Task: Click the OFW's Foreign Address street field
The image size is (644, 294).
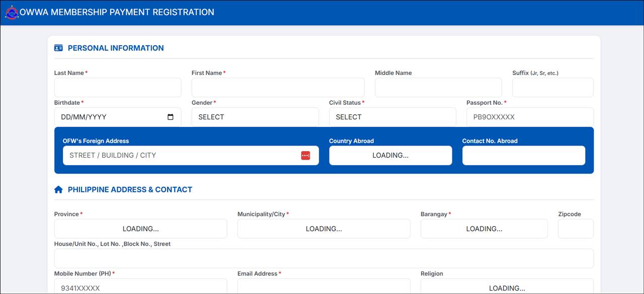Action: point(191,156)
